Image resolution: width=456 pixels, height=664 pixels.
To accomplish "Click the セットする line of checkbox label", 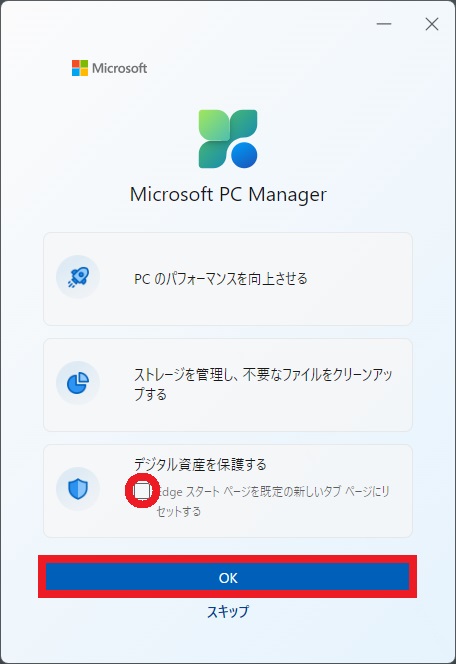I will click(x=178, y=511).
